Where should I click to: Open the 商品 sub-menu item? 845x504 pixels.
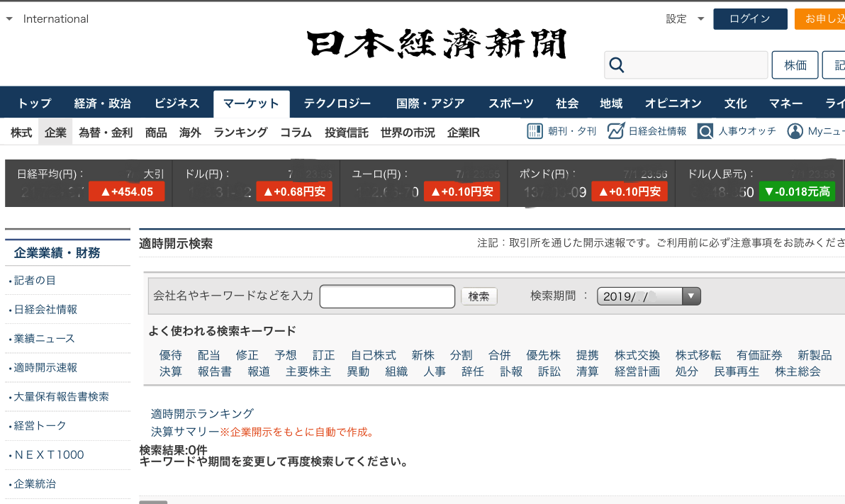click(x=156, y=133)
